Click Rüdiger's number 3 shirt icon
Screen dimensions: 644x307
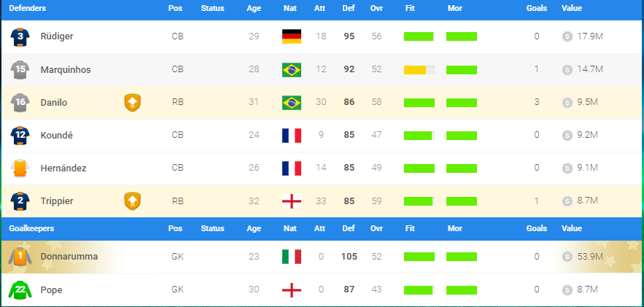(20, 36)
